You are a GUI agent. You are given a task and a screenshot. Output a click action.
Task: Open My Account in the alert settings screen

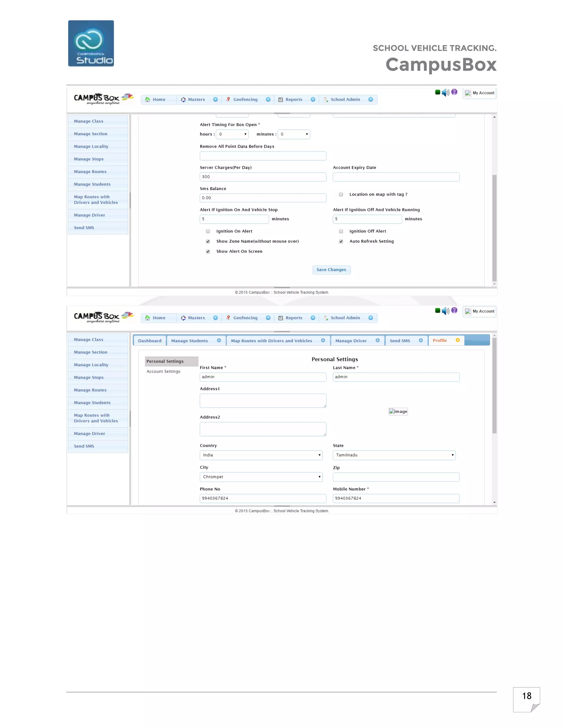pyautogui.click(x=480, y=93)
